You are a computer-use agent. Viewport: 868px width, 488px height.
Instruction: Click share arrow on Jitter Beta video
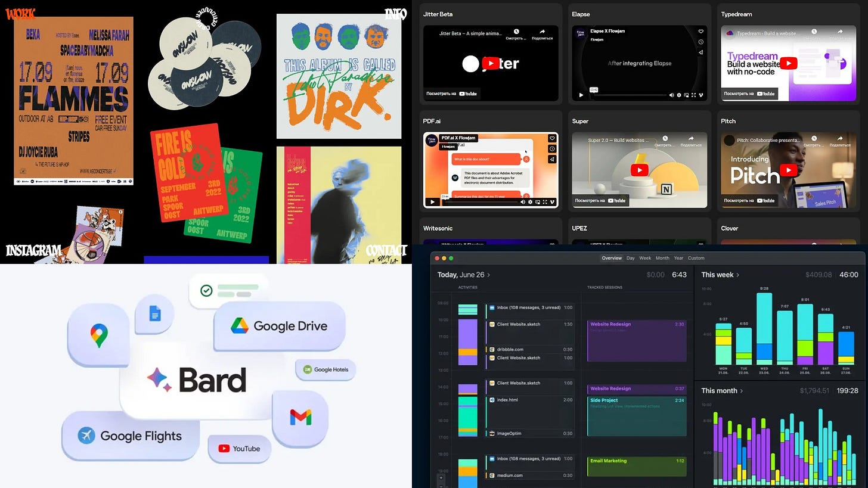click(542, 32)
